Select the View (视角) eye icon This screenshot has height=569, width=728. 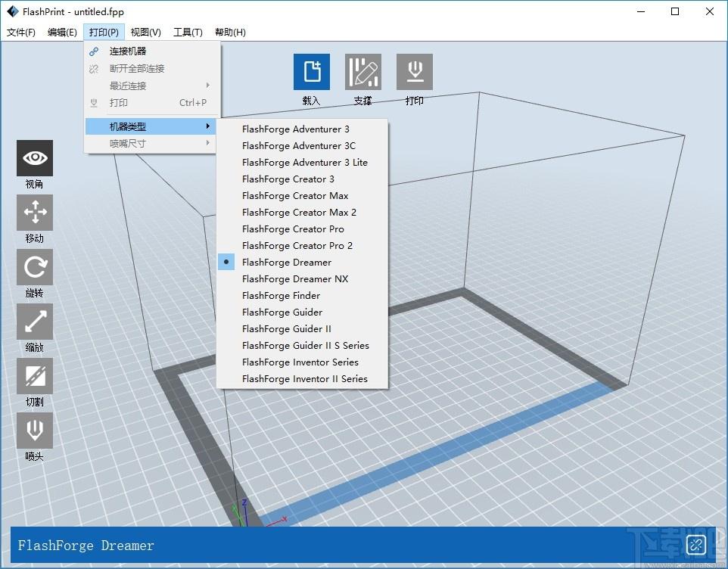click(35, 158)
